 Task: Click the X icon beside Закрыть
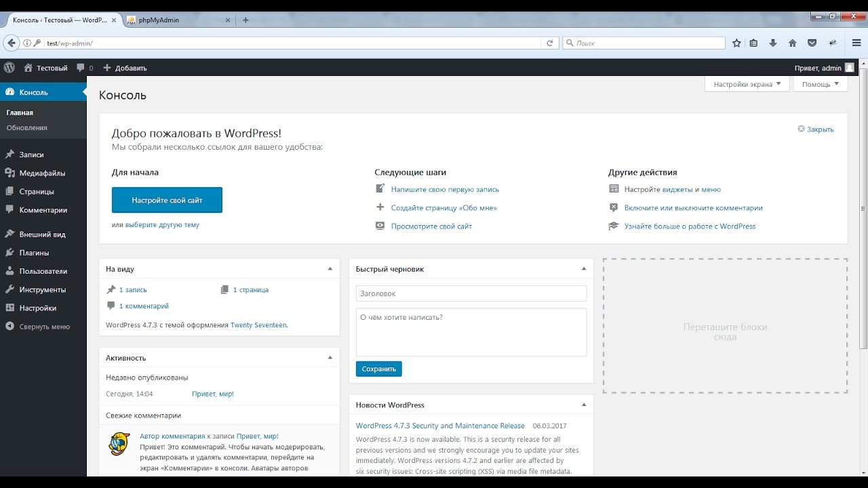(x=801, y=129)
